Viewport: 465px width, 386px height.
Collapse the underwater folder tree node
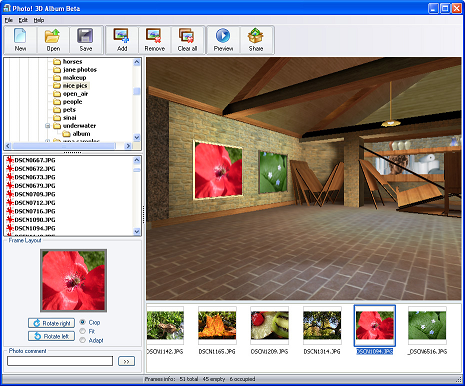click(48, 126)
